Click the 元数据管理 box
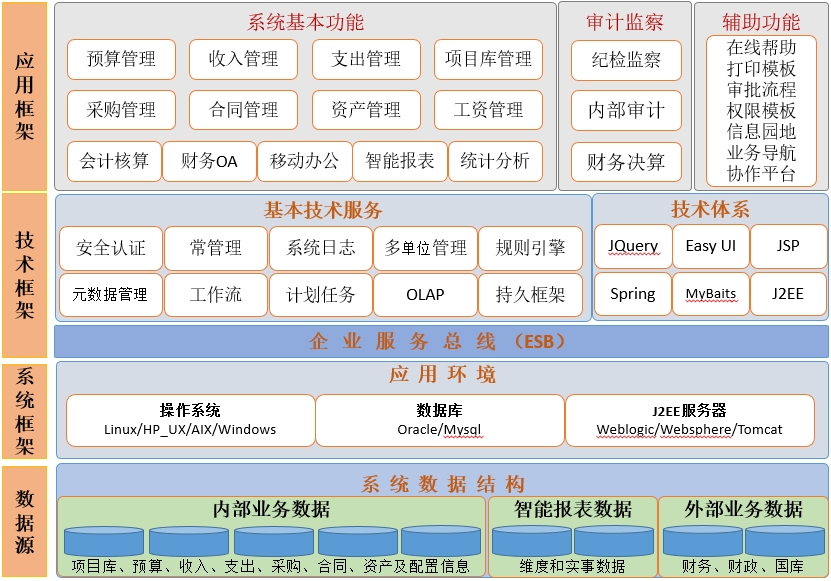Screen dimensions: 831x581 pyautogui.click(x=111, y=295)
